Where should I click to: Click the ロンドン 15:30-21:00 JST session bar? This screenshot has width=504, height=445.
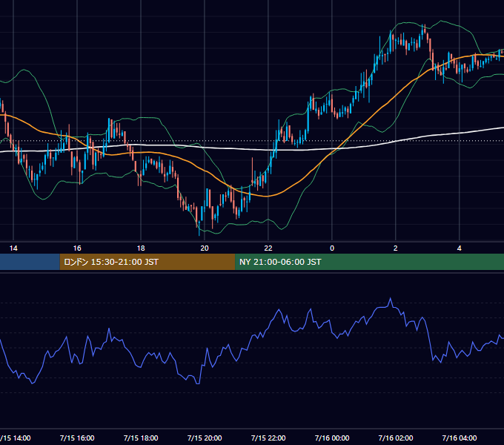coord(147,262)
